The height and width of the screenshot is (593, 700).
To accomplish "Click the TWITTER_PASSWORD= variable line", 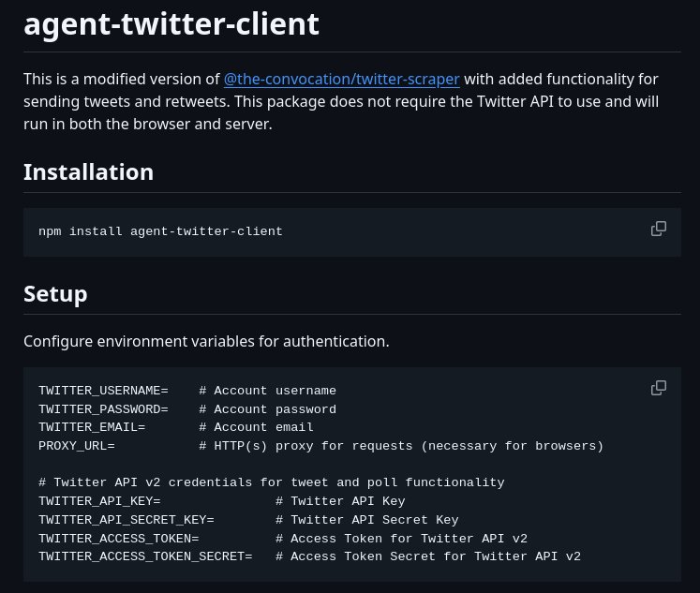I will [x=187, y=409].
